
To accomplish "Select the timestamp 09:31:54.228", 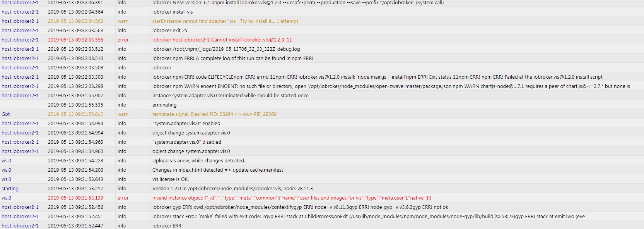I will point(75,160).
